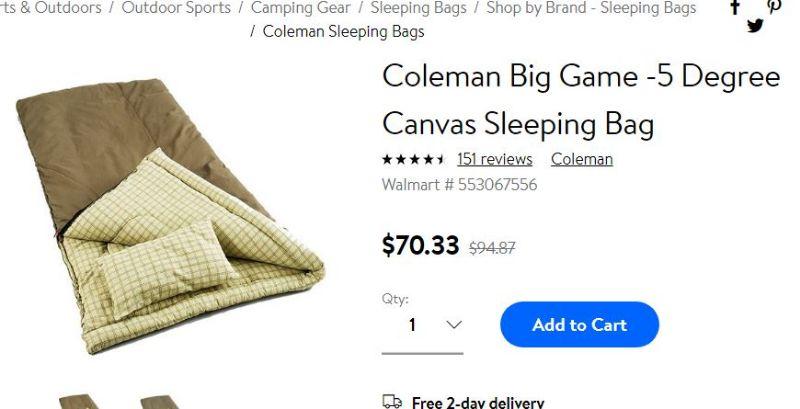Viewport: 800px width, 409px height.
Task: Visit the Coleman brand link
Action: [x=581, y=159]
